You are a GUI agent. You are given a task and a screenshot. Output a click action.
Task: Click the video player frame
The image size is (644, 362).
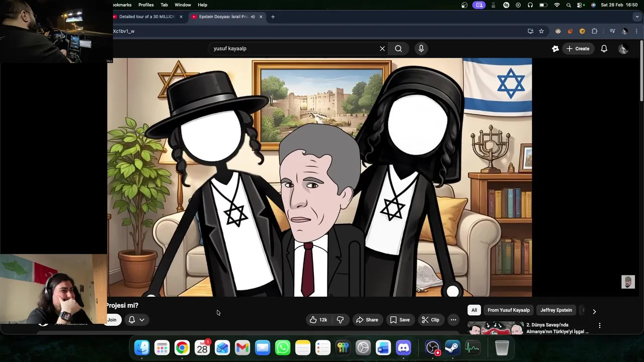(x=319, y=177)
